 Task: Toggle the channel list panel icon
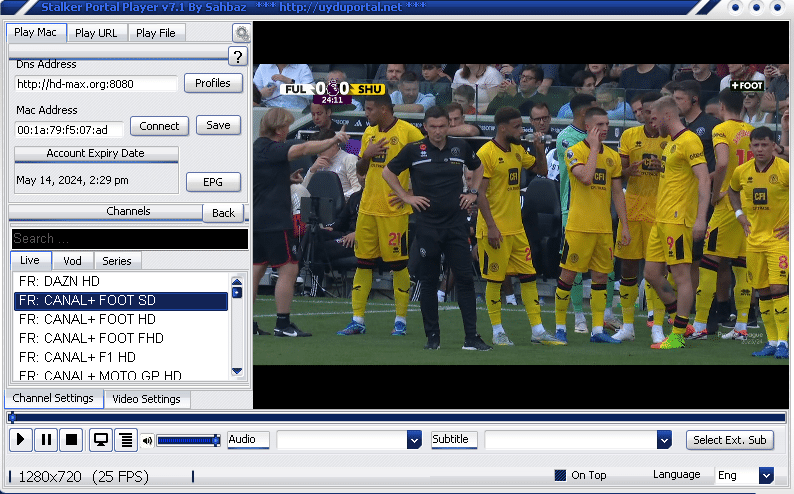tap(126, 439)
